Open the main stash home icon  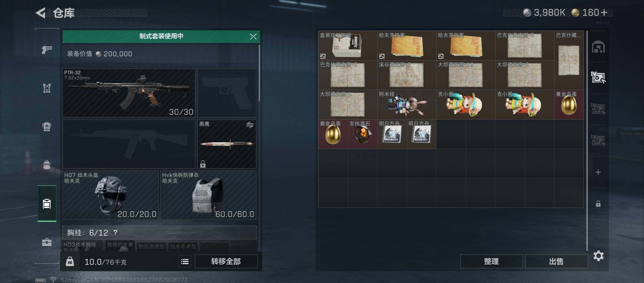[598, 47]
